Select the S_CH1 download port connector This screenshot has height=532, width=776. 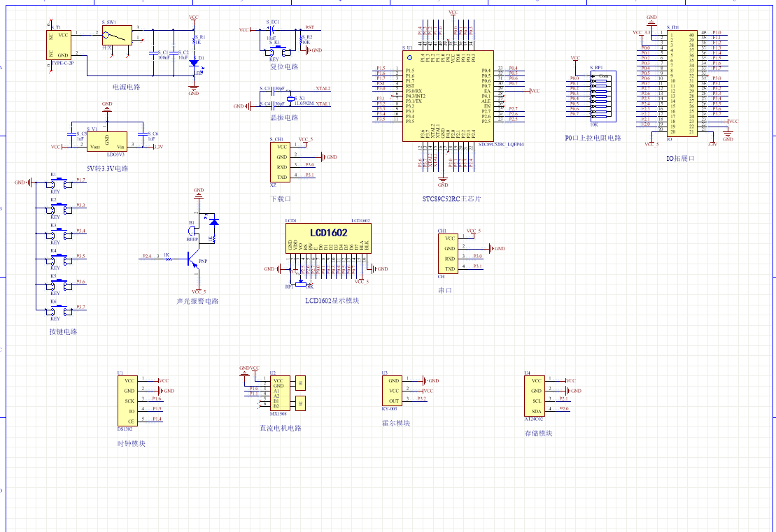tap(281, 162)
